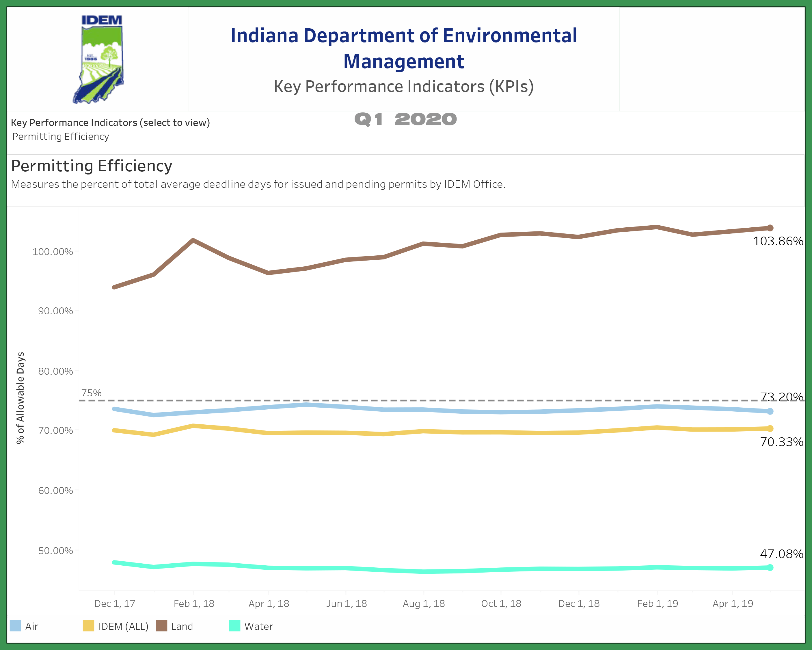Click the Land line endpoint marker
812x650 pixels.
tap(770, 228)
